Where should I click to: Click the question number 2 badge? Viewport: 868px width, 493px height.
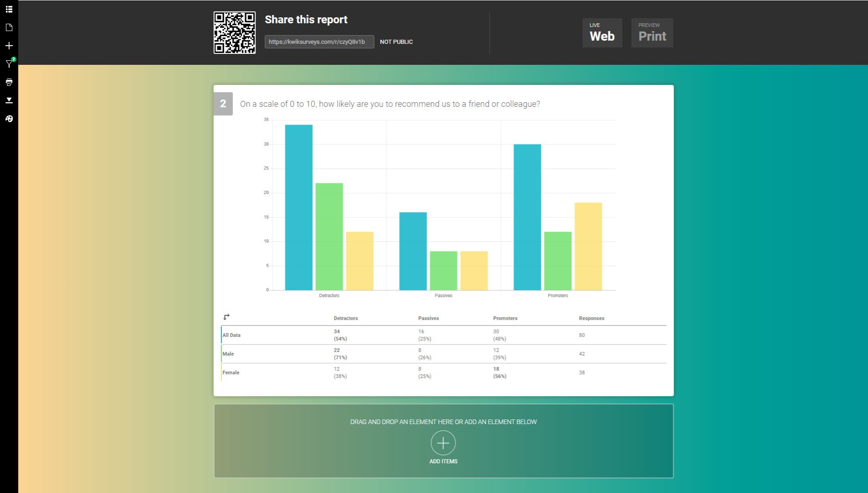[223, 104]
